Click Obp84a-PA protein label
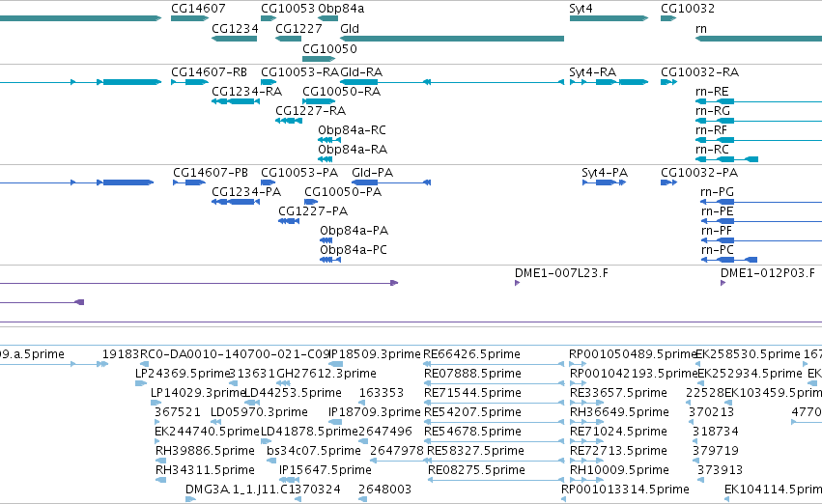Image resolution: width=822 pixels, height=504 pixels. pos(354,231)
